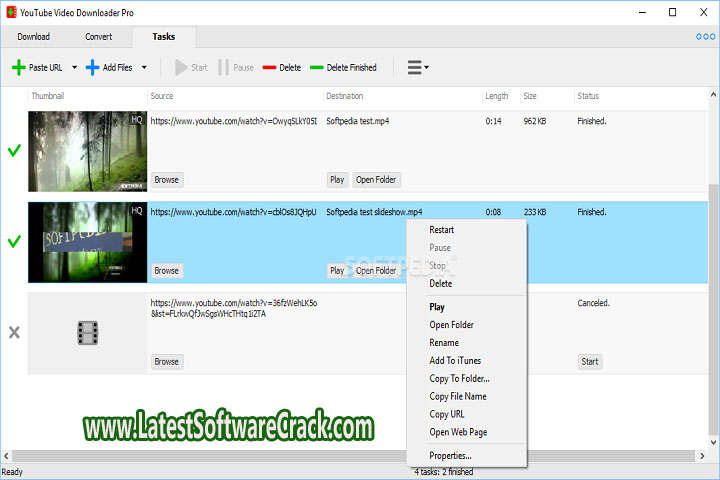Select Properties... in the context menu
Viewport: 720px width, 480px height.
(x=450, y=456)
